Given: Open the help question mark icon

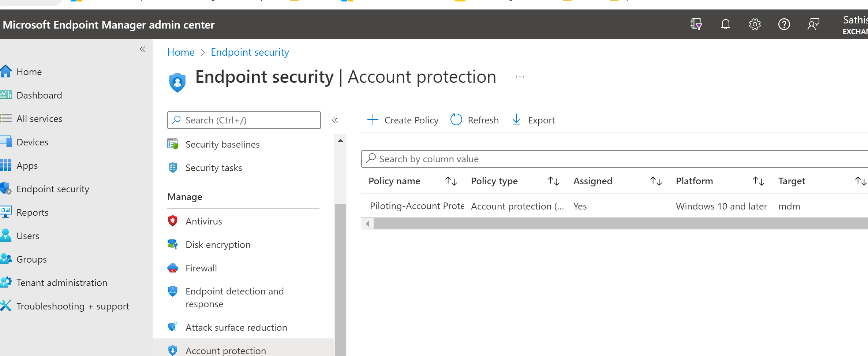Looking at the screenshot, I should pos(784,24).
